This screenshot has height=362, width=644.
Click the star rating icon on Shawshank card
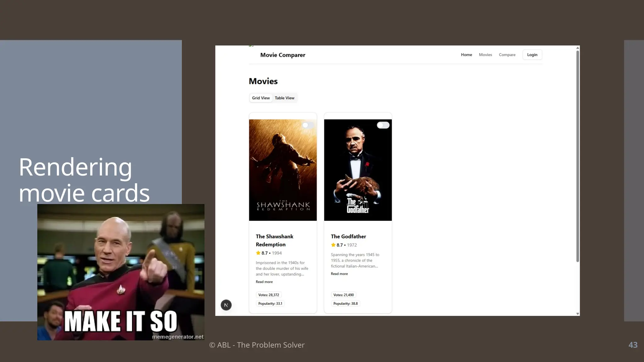click(x=258, y=253)
